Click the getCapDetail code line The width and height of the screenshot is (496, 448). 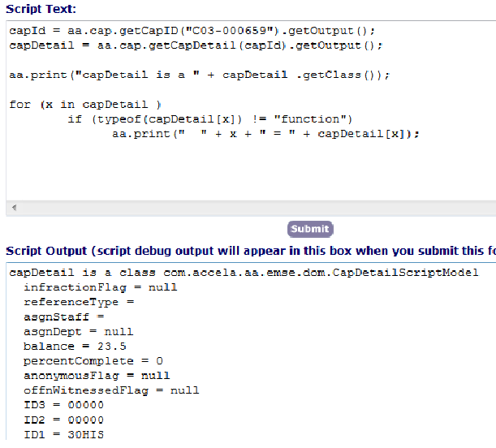[196, 45]
